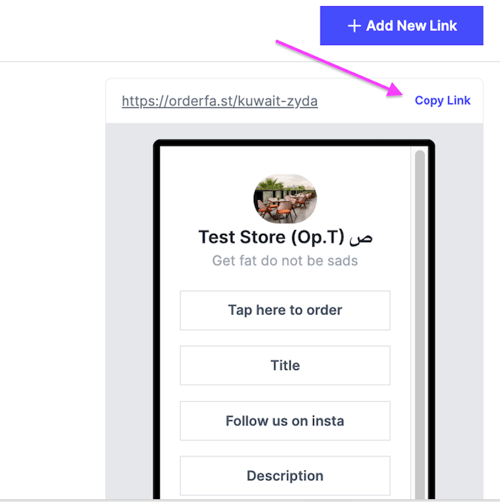Click the Arabic letter beside the store name
500x502 pixels.
(361, 238)
